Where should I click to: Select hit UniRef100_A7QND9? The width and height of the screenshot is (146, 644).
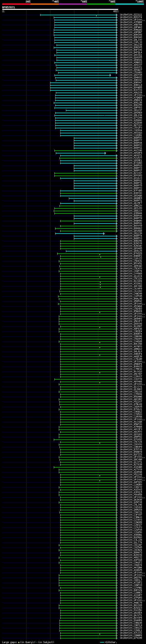pos(131,98)
